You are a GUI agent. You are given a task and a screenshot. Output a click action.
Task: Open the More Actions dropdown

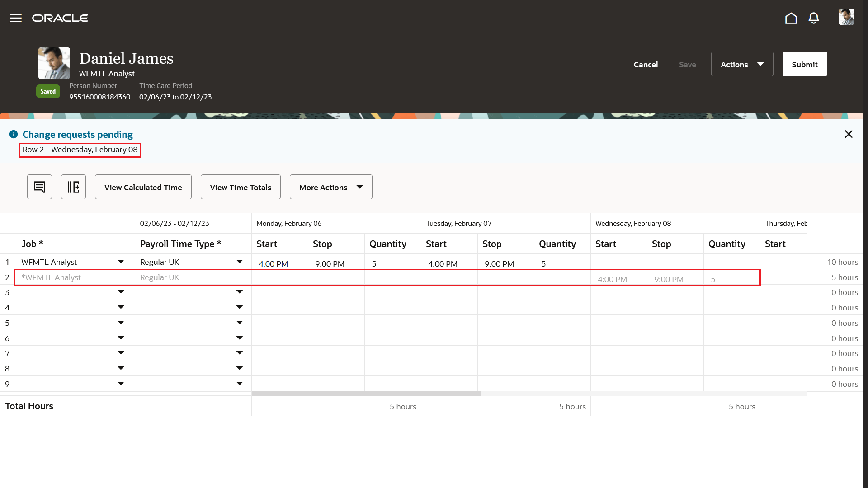click(331, 187)
